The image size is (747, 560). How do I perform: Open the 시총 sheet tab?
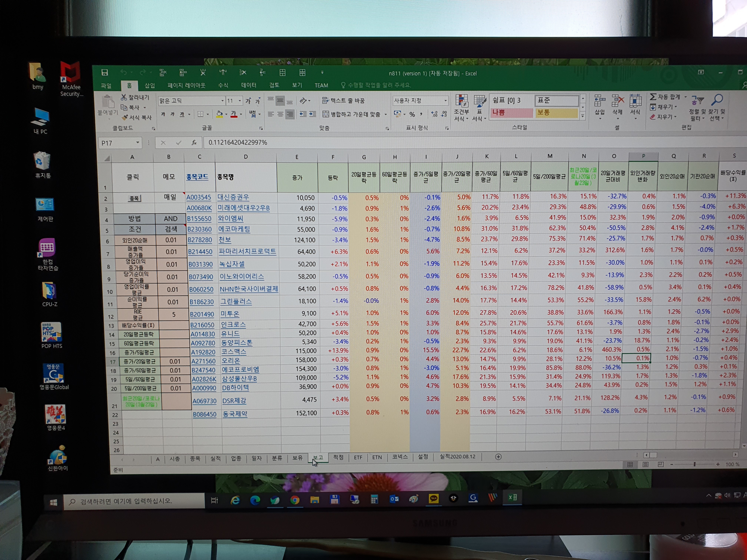coord(175,459)
